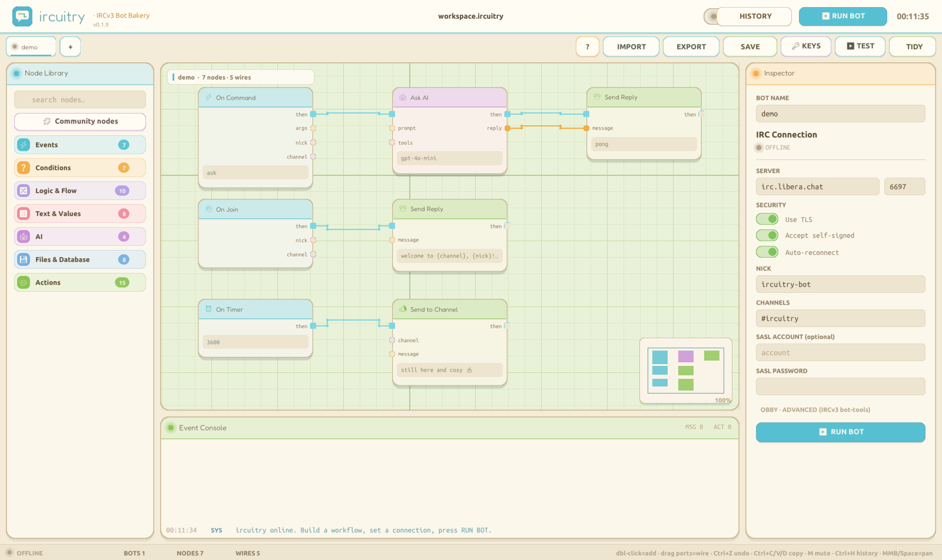This screenshot has width=942, height=560.
Task: Click the port 6697 field
Action: tap(905, 186)
